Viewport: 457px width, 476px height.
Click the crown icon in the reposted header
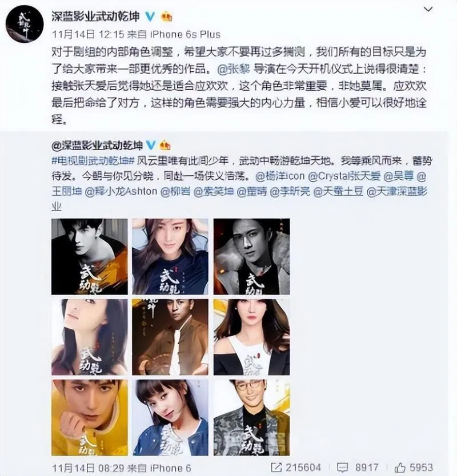click(x=165, y=146)
